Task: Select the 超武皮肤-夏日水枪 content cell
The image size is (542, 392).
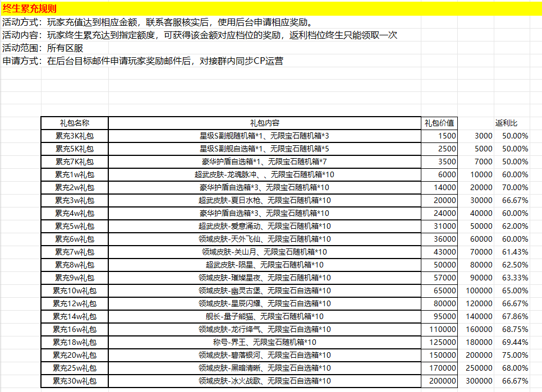Action: (x=265, y=200)
